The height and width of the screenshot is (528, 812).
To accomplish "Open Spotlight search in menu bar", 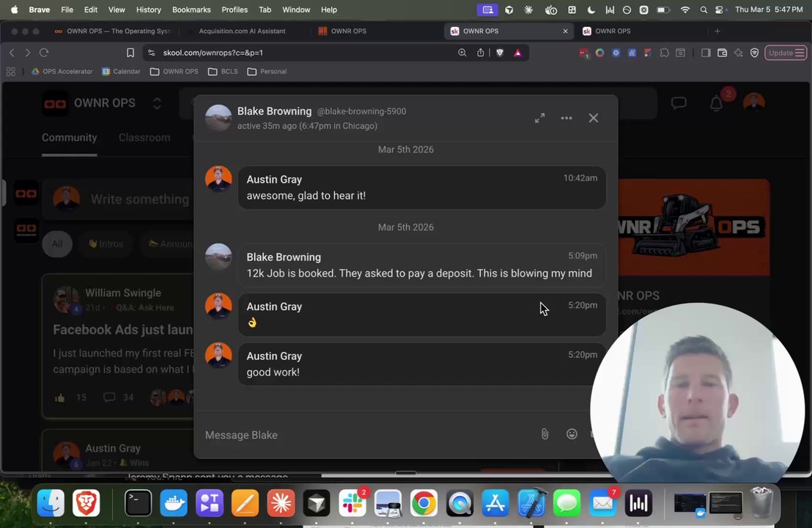I will pyautogui.click(x=704, y=10).
